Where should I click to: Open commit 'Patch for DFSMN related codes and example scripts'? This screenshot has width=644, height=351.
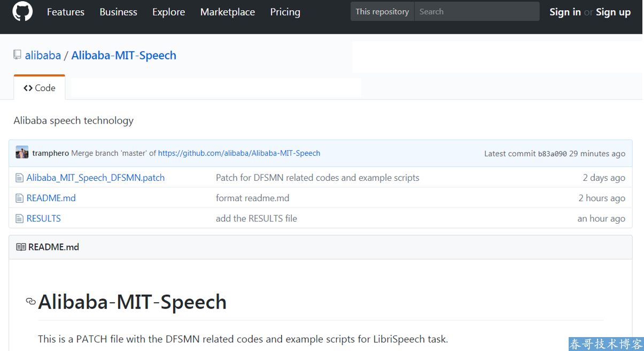coord(317,178)
